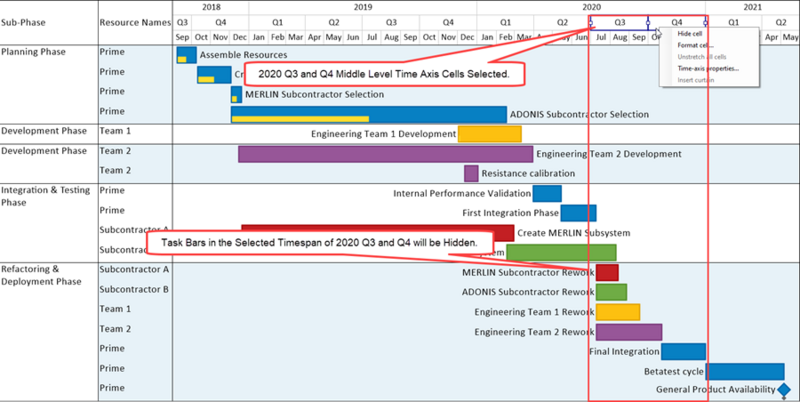
Task: Click the MERLIN Subcontractor Selection task bar
Action: [236, 94]
